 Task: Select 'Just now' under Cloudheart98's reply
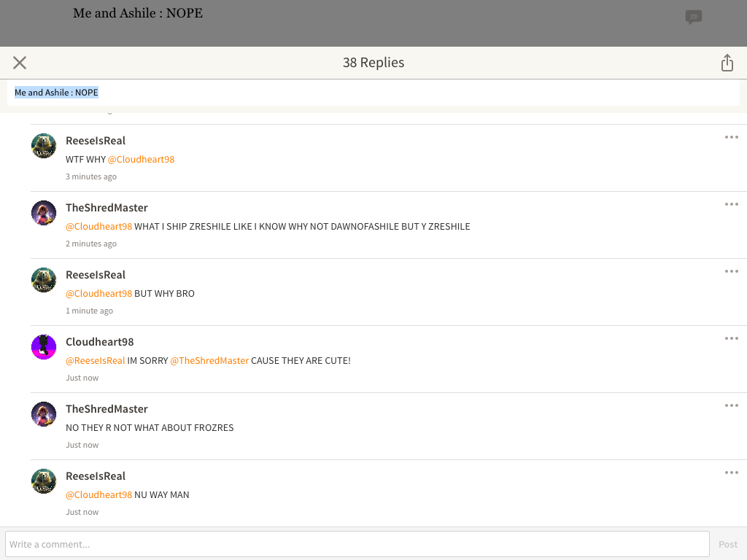82,378
